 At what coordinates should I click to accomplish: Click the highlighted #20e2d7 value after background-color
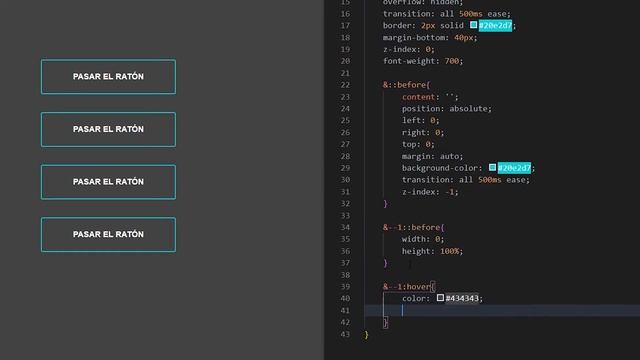pos(514,168)
